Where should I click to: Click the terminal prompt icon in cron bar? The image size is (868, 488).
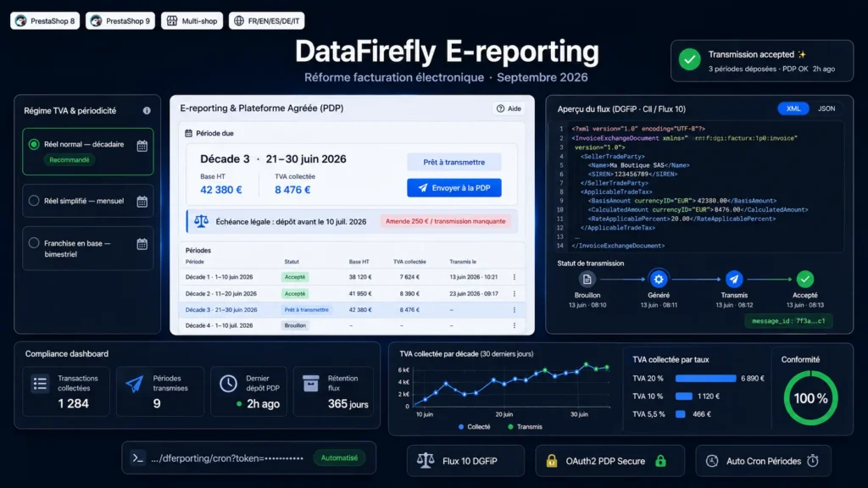[137, 458]
